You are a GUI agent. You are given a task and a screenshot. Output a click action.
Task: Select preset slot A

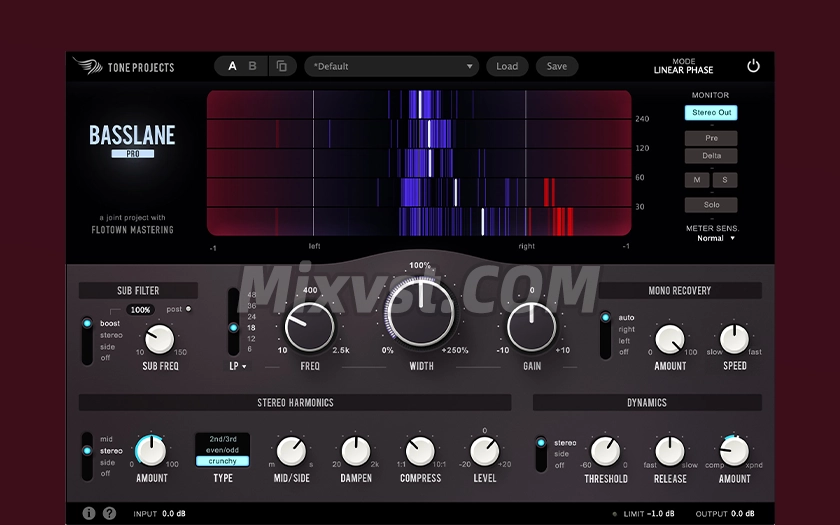pyautogui.click(x=232, y=66)
